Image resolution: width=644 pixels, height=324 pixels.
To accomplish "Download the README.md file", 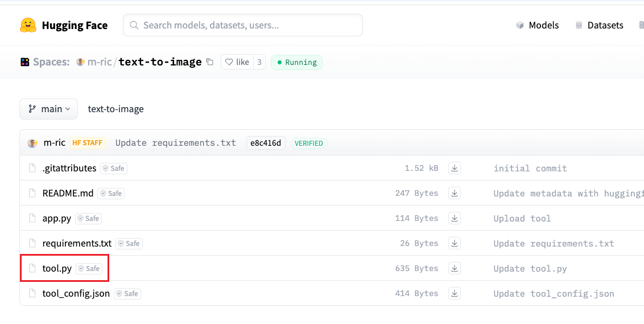I will click(454, 193).
